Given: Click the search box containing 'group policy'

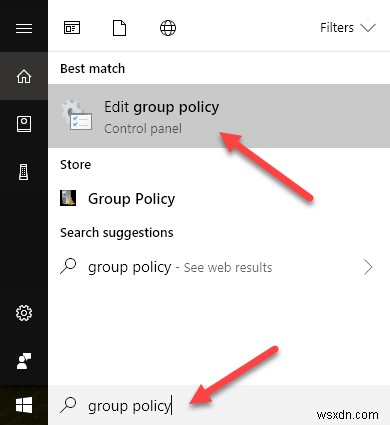Looking at the screenshot, I should [219, 405].
